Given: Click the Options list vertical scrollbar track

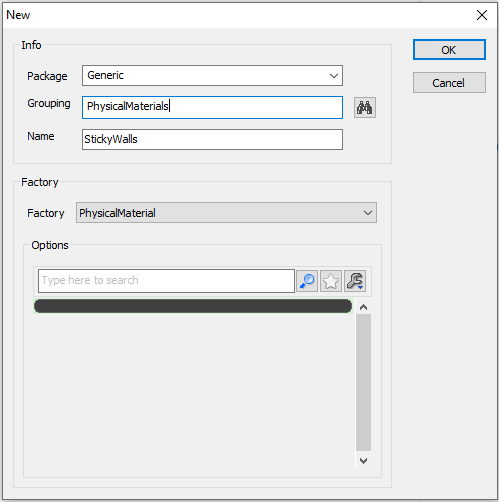Looking at the screenshot, I should (363, 382).
